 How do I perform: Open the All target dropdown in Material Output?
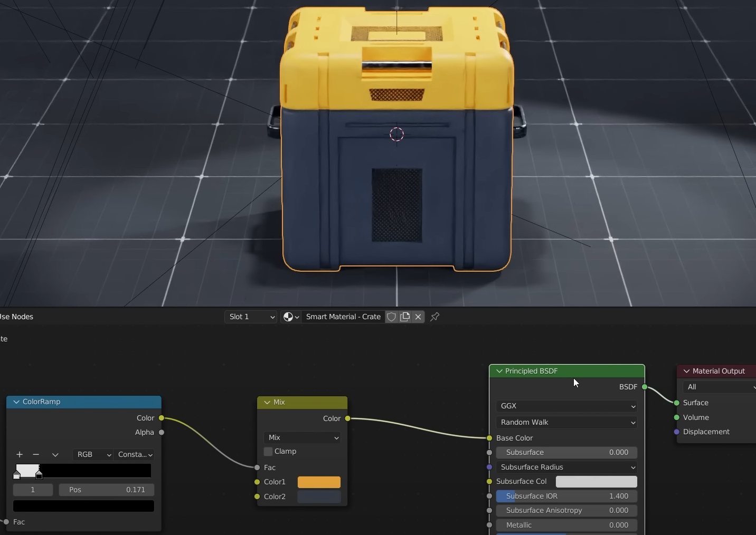coord(719,387)
